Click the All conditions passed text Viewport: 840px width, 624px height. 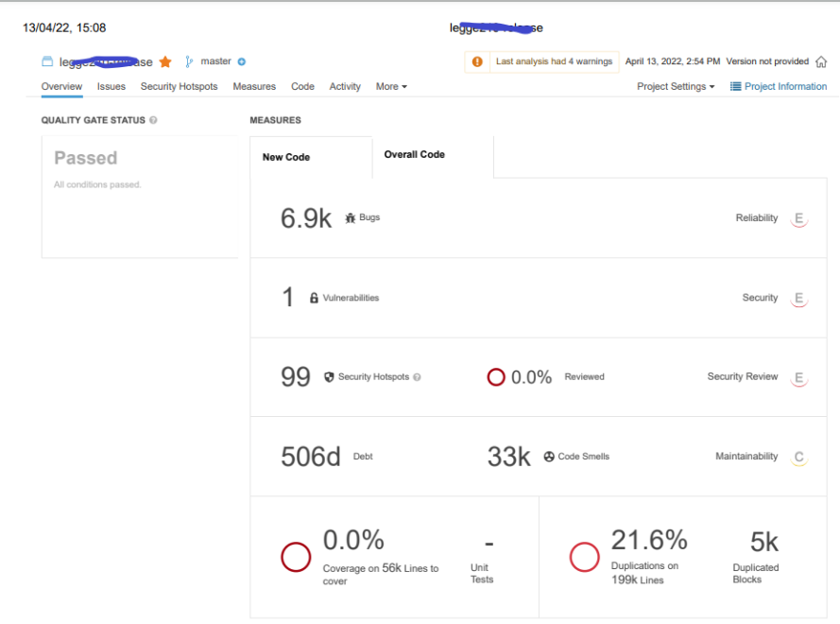click(97, 184)
